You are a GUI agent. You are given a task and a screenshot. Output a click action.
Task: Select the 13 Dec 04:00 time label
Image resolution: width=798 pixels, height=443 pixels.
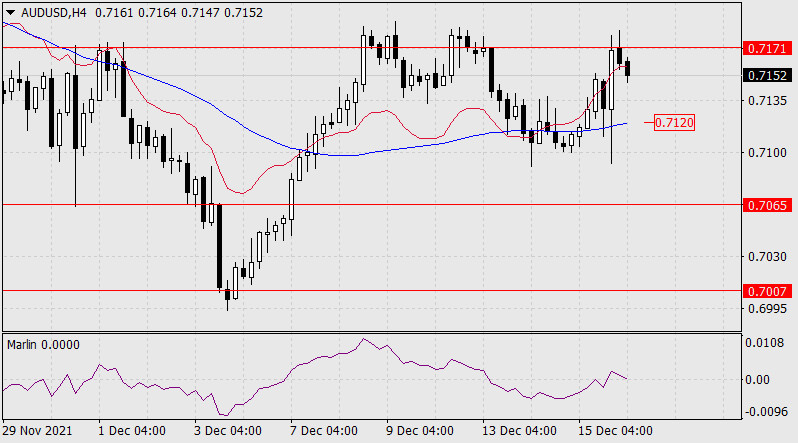(519, 431)
